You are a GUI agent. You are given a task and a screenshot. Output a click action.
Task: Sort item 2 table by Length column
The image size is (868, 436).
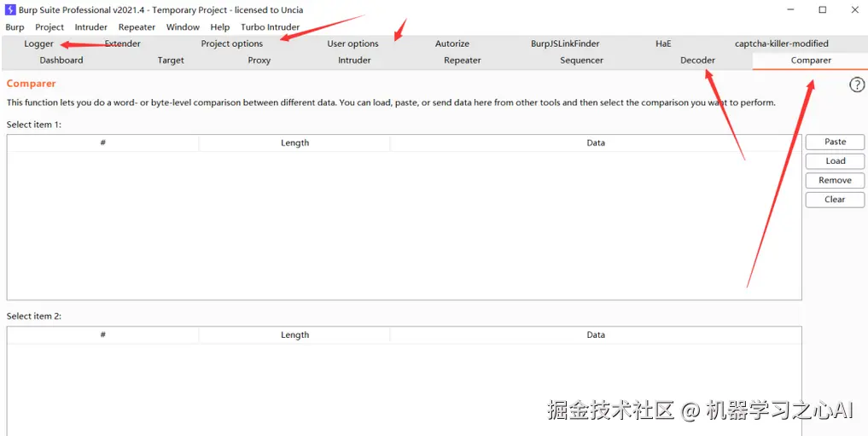[294, 334]
